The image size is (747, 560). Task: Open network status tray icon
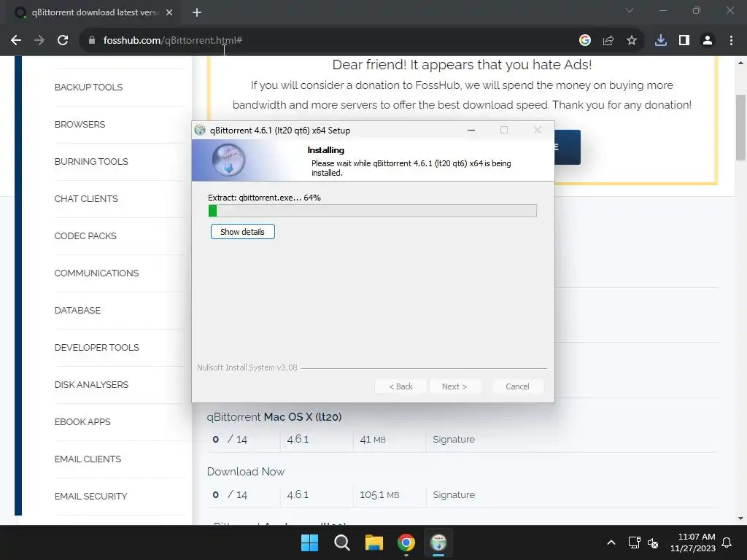click(634, 542)
